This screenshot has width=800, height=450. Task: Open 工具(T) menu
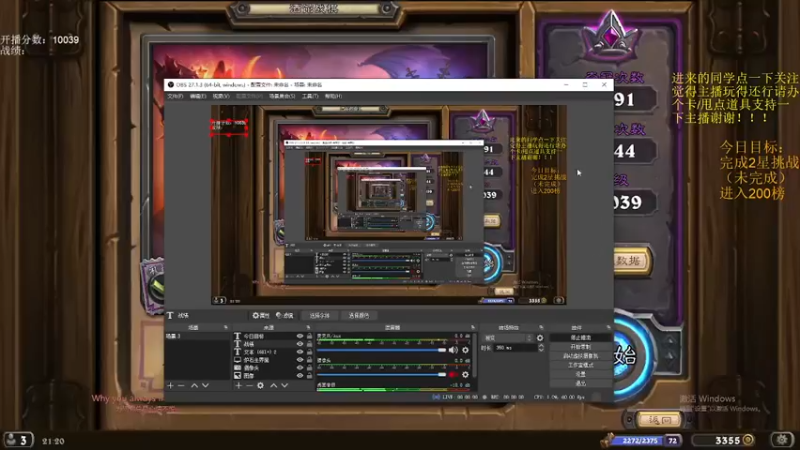click(x=310, y=96)
